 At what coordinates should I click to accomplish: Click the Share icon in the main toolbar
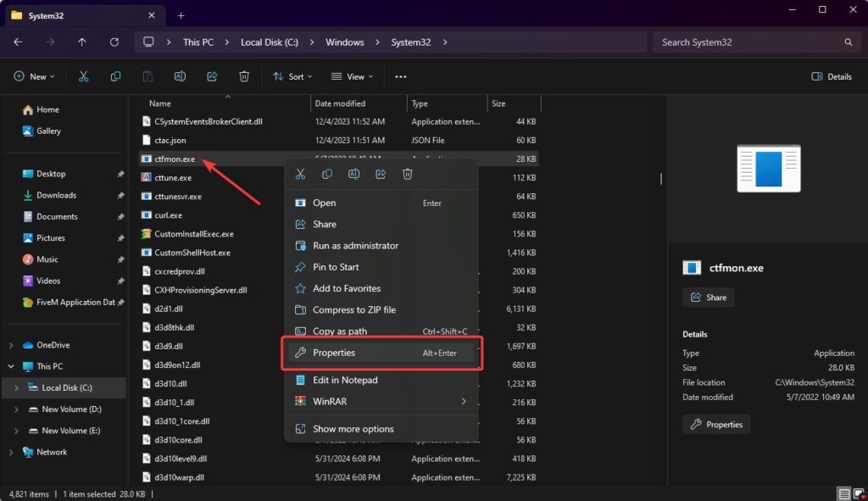coord(212,76)
